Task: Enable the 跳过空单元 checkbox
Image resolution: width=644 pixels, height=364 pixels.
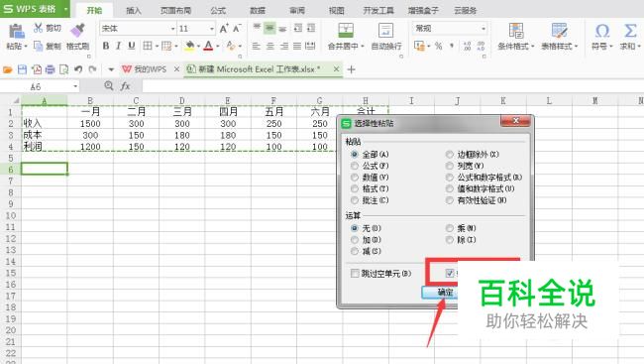Action: (x=355, y=273)
